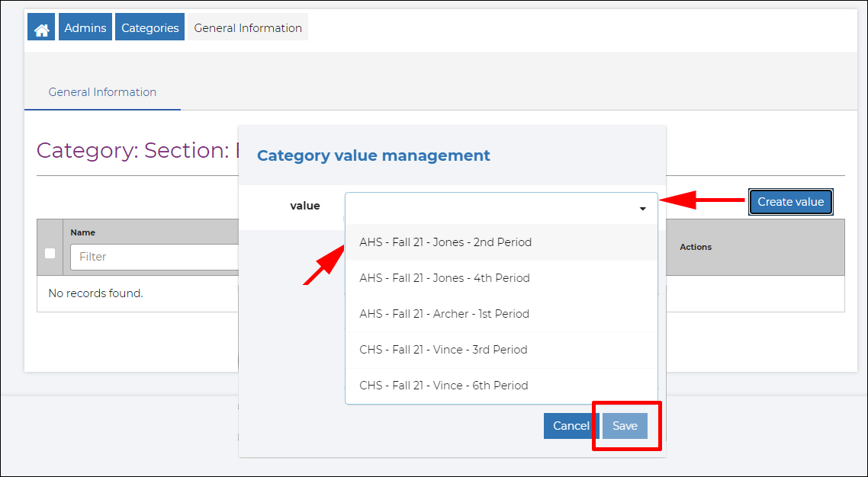The width and height of the screenshot is (868, 477).
Task: Open the value dropdown arrow
Action: pyautogui.click(x=642, y=209)
